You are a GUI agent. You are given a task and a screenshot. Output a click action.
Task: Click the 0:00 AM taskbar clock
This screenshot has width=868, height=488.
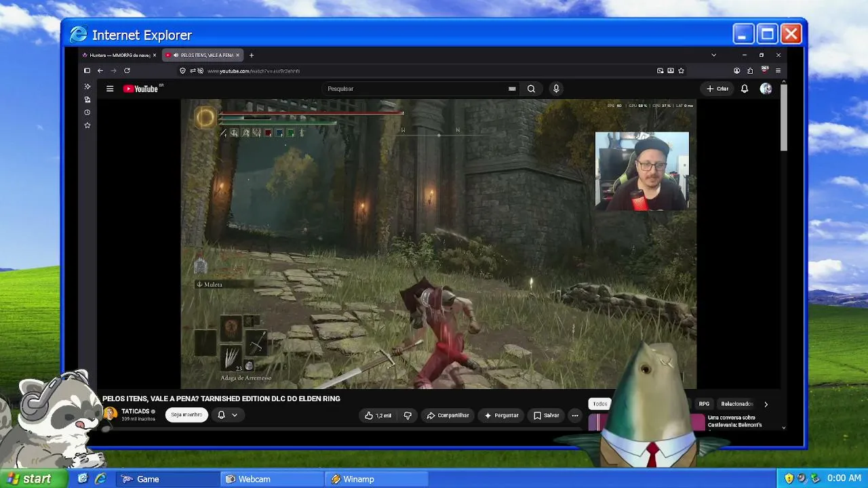(844, 479)
